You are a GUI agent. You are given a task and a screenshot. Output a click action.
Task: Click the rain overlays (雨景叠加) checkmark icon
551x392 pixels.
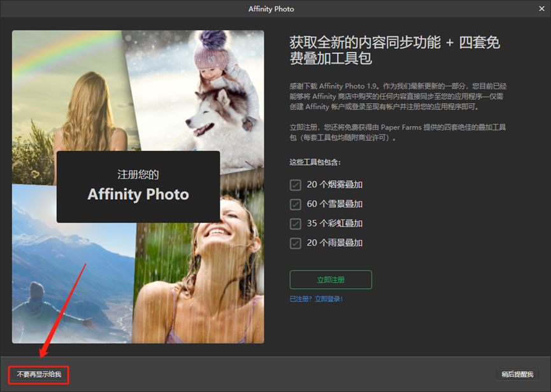296,242
